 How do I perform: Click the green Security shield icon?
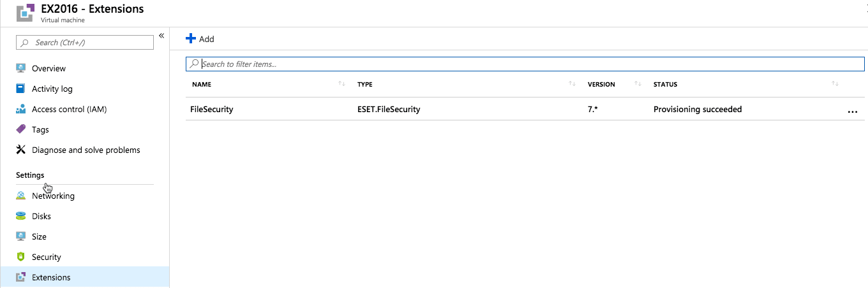pos(20,257)
